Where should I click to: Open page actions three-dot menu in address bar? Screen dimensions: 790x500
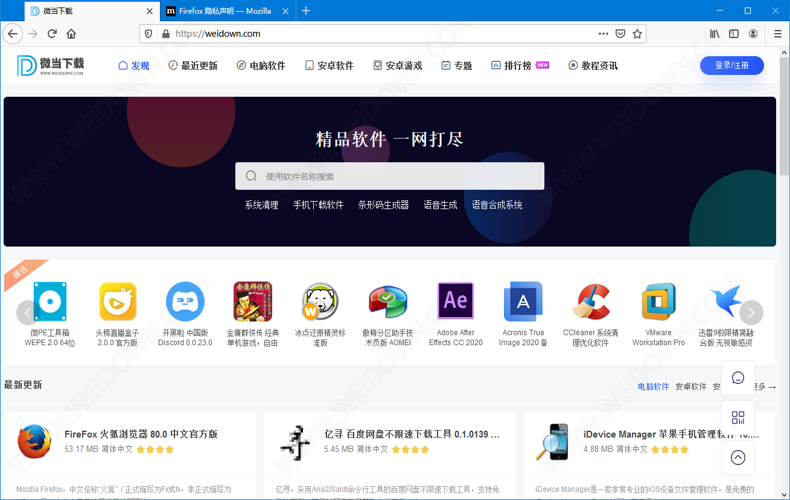coord(603,34)
